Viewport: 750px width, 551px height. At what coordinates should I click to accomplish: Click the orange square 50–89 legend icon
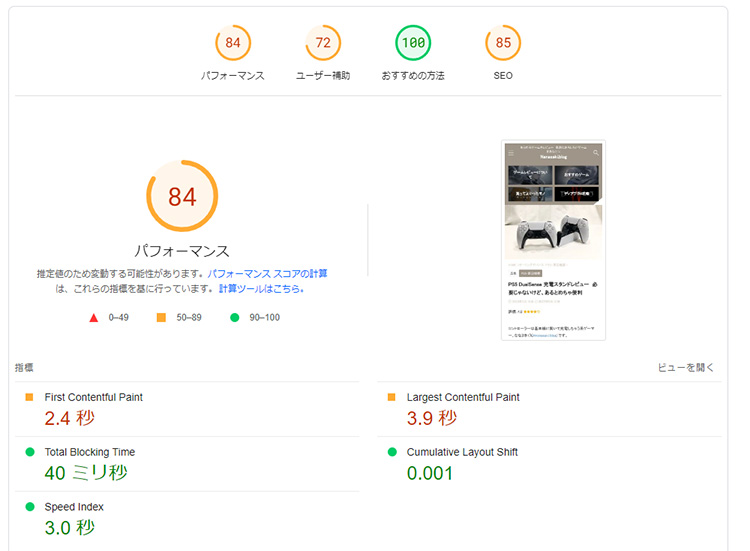(161, 318)
